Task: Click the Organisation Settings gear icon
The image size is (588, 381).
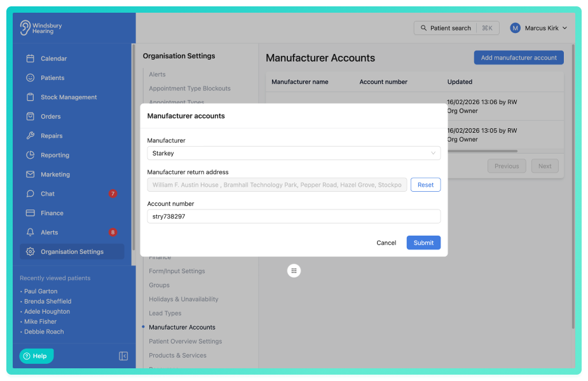Action: click(x=31, y=251)
